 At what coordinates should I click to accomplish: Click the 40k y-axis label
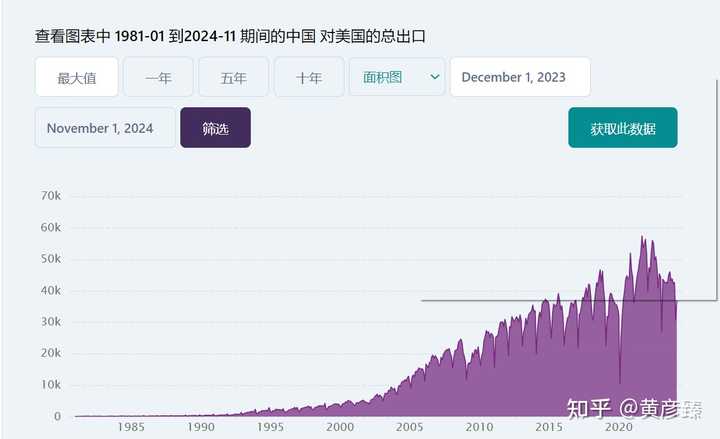coord(51,290)
